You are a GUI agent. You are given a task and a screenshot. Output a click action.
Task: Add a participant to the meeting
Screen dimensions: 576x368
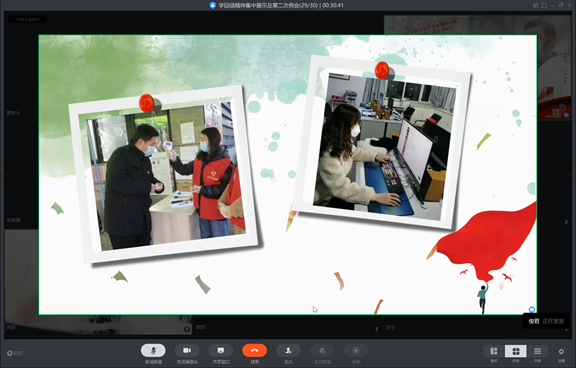coord(288,350)
